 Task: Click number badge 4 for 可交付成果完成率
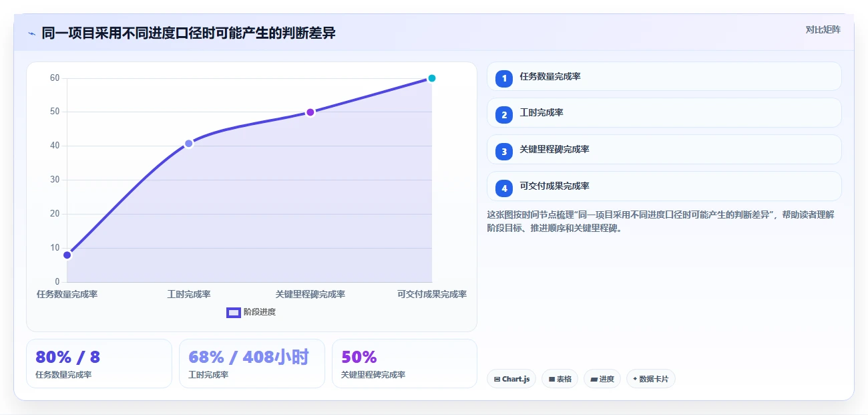click(504, 188)
